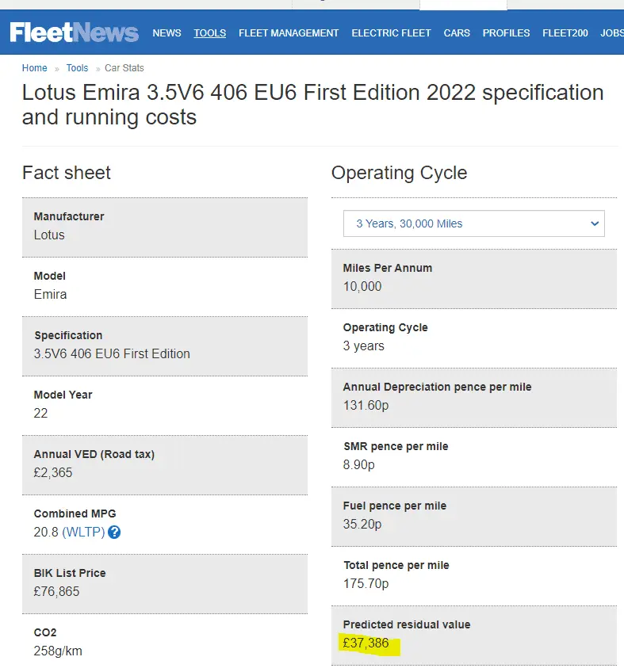624x672 pixels.
Task: Open the JOBS menu item
Action: (611, 33)
